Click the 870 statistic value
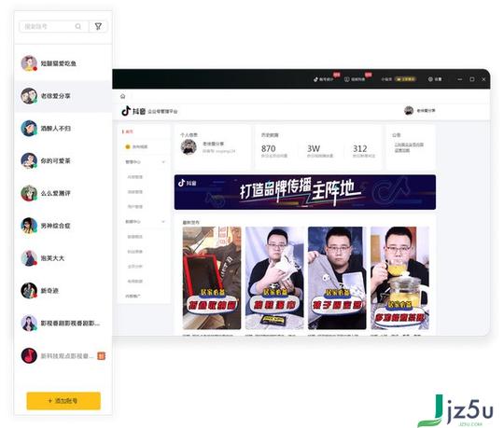The width and height of the screenshot is (504, 428). (x=268, y=148)
